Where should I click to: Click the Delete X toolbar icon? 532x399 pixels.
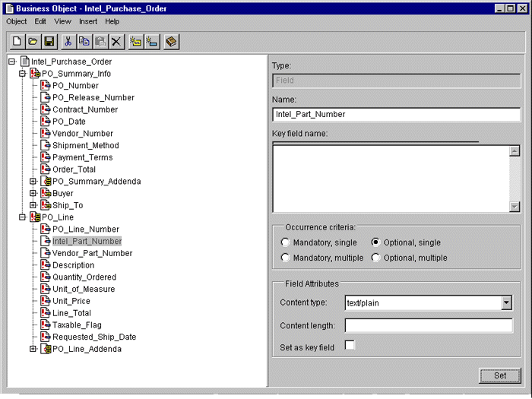tap(116, 42)
